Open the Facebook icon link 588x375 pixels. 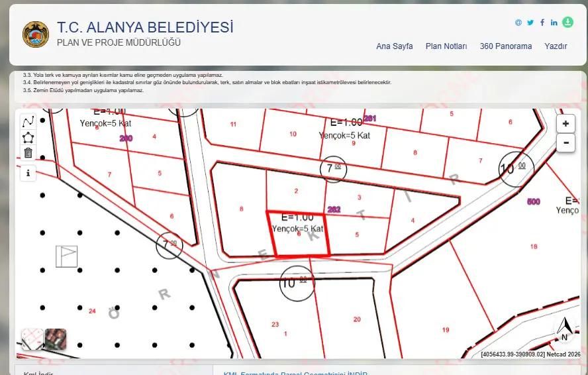point(542,23)
